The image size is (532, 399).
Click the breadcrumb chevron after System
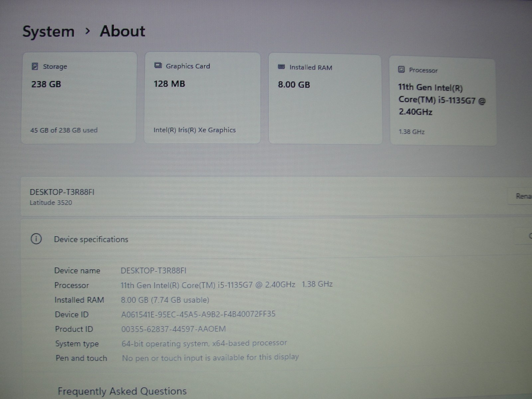click(87, 31)
